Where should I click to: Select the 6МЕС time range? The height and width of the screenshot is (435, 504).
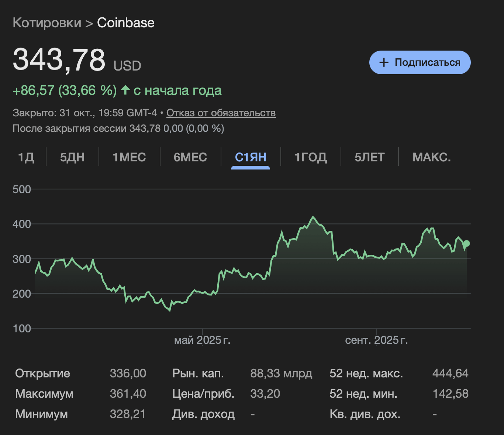click(190, 157)
